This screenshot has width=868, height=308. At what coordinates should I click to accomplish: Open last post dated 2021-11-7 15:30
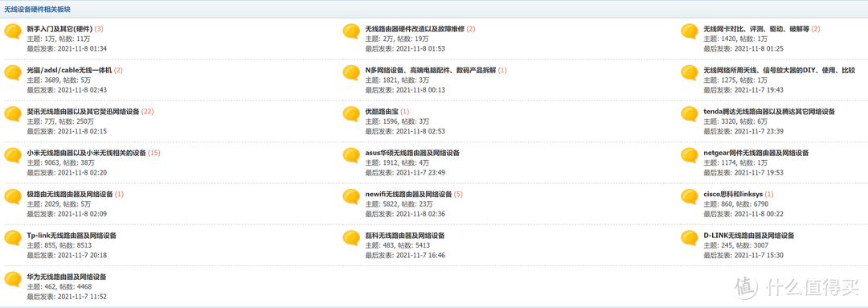point(759,256)
